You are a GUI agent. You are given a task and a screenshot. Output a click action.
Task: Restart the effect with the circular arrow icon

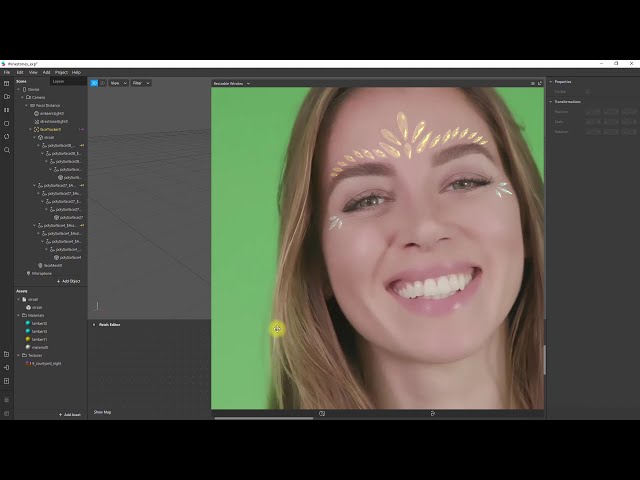(x=7, y=137)
